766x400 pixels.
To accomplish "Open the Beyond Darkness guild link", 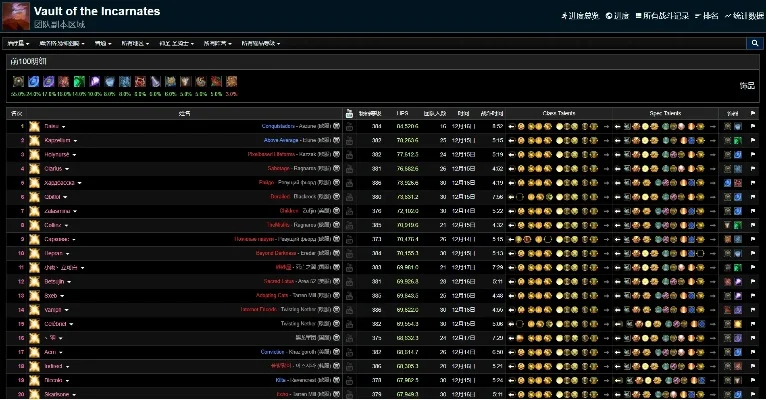I will click(x=276, y=253).
